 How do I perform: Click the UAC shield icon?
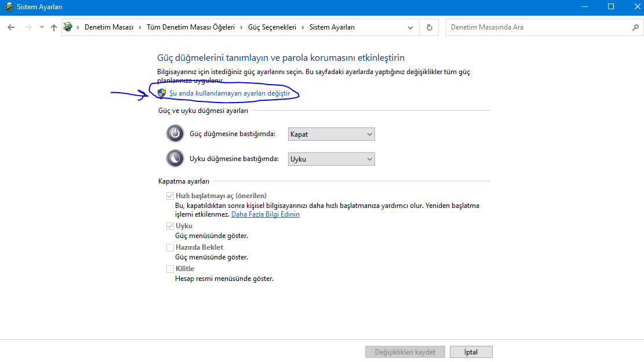[x=162, y=93]
